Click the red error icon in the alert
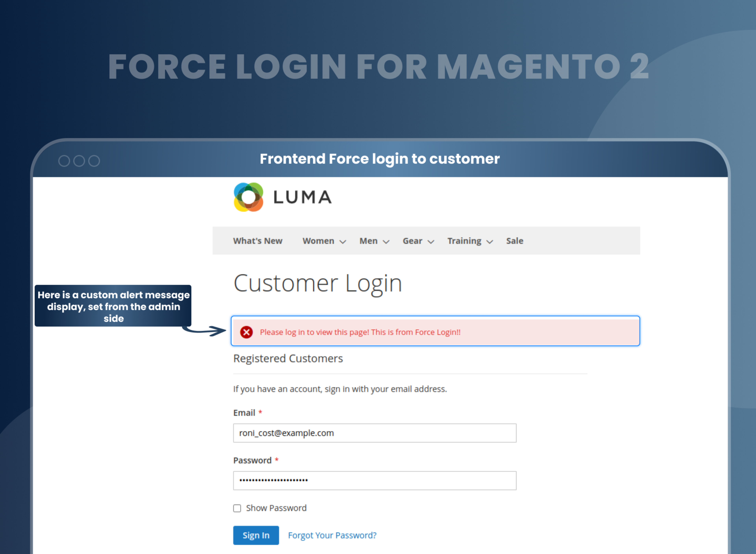Viewport: 756px width, 554px height. click(247, 332)
